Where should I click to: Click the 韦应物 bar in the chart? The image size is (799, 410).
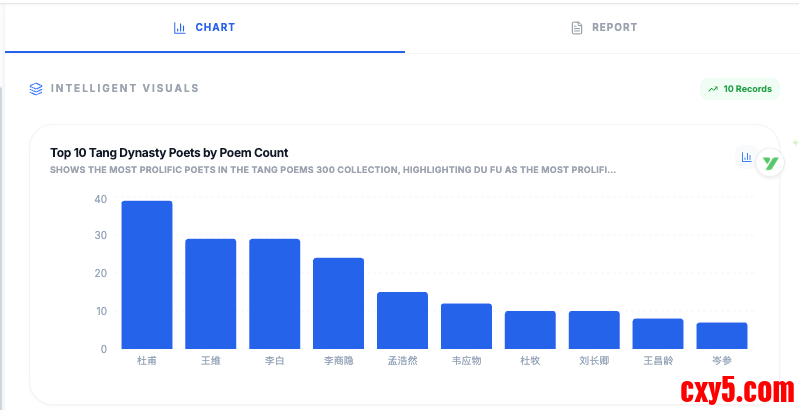pos(466,326)
